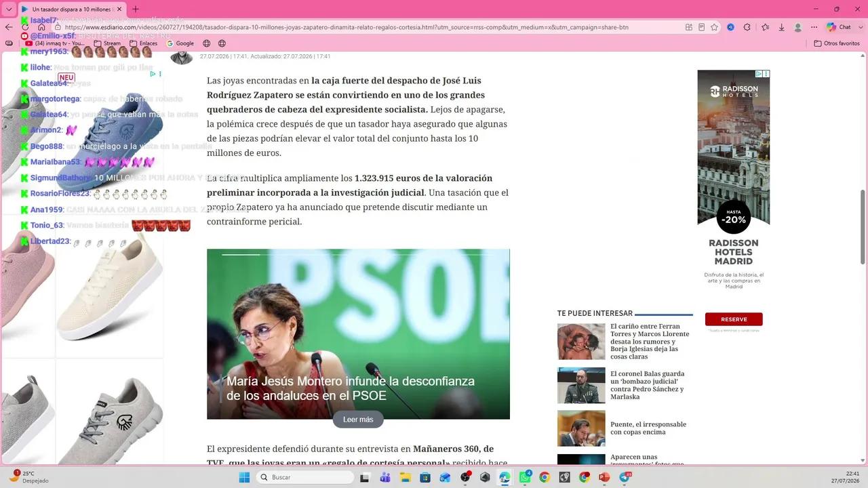Open the browser settings ellipsis menu
868x488 pixels.
pos(814,27)
